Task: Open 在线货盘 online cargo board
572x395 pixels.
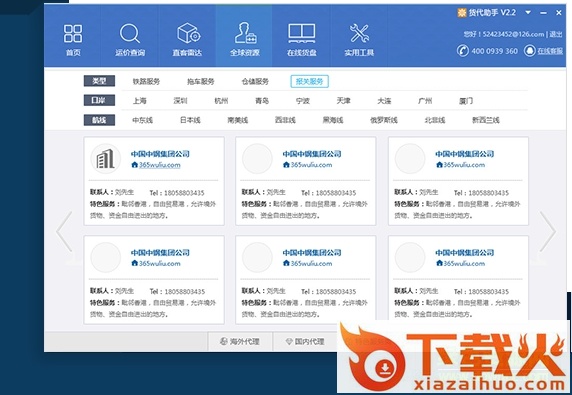Action: pos(302,34)
